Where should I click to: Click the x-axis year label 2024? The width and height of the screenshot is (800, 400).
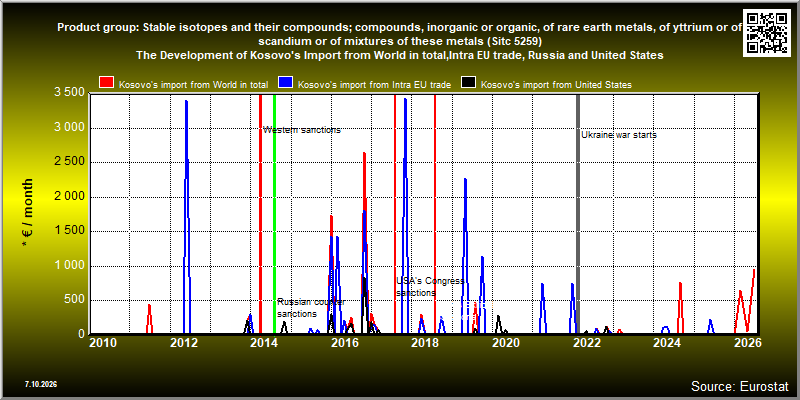pyautogui.click(x=666, y=343)
